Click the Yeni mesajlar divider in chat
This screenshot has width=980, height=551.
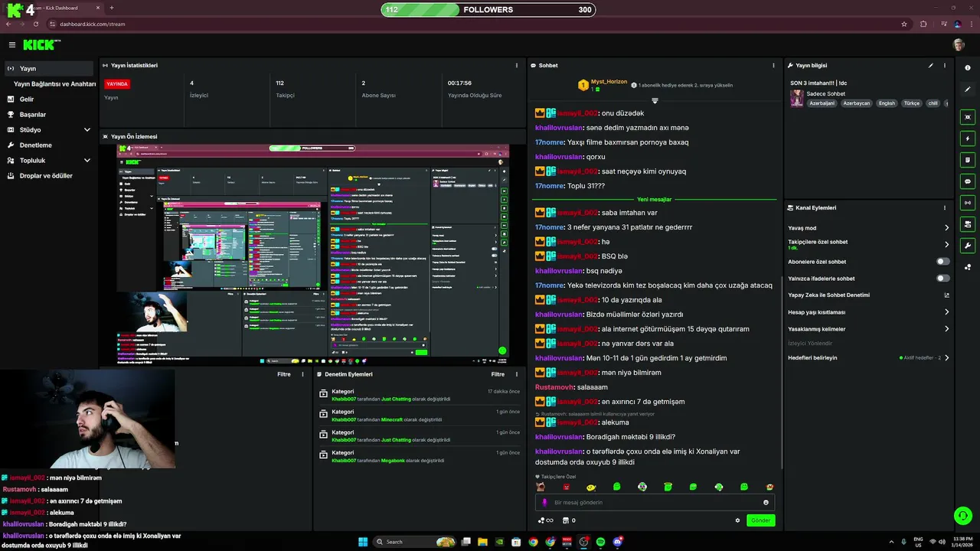click(x=654, y=199)
